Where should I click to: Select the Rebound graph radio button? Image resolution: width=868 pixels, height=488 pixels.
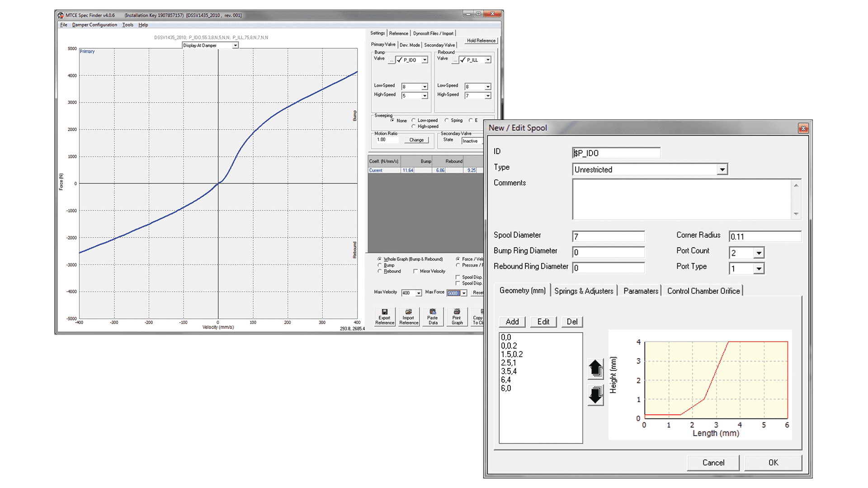click(x=380, y=272)
